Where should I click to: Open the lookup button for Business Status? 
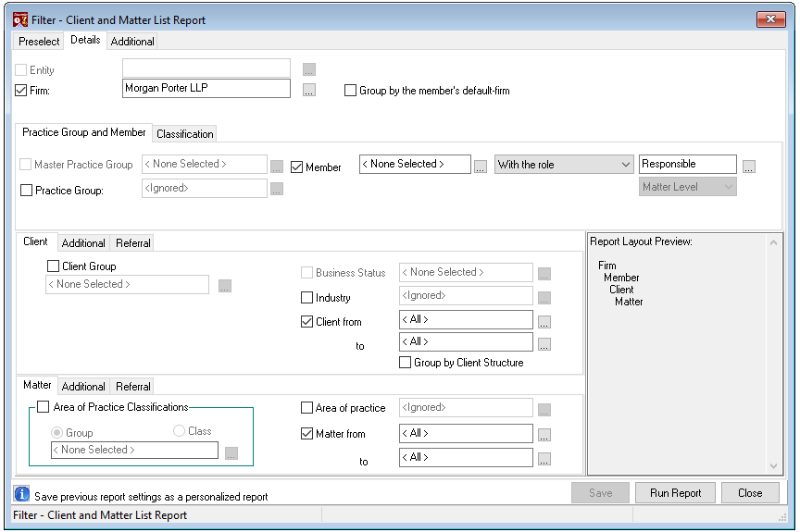544,274
